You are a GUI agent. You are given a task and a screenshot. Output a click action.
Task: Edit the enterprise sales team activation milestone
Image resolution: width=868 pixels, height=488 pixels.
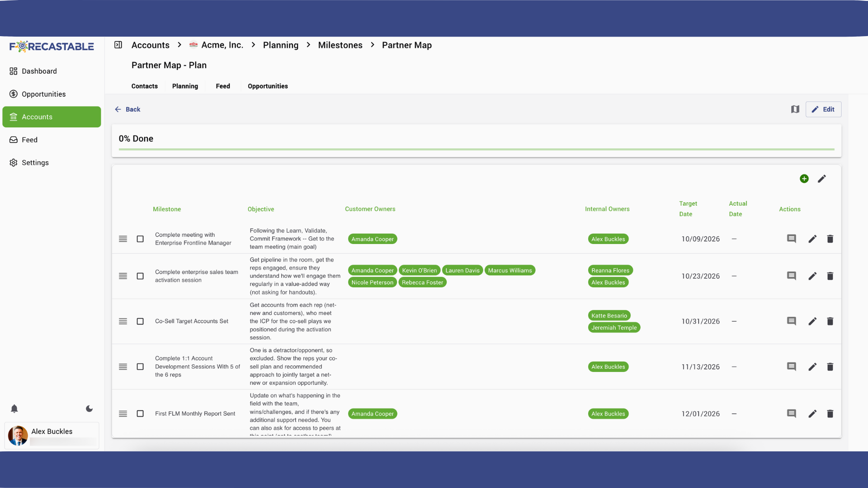[812, 276]
